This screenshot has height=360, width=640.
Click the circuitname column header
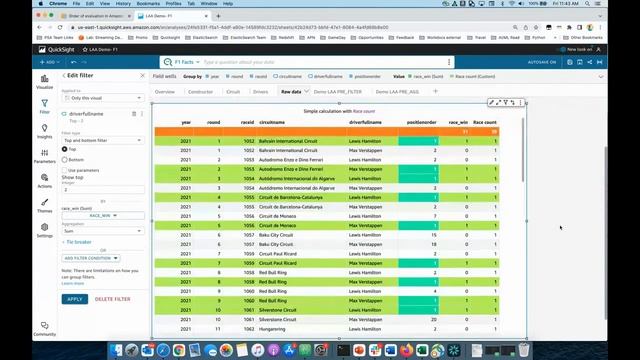272,122
